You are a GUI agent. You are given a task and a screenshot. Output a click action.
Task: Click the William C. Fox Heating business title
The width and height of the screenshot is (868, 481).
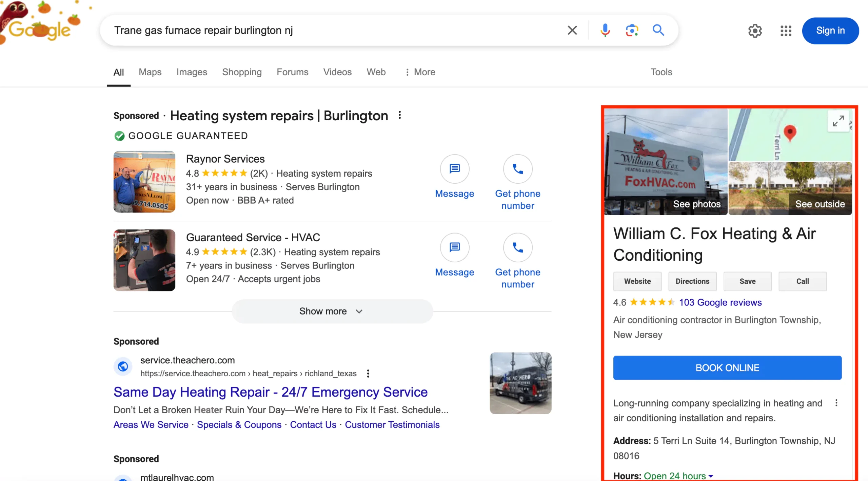(x=714, y=244)
